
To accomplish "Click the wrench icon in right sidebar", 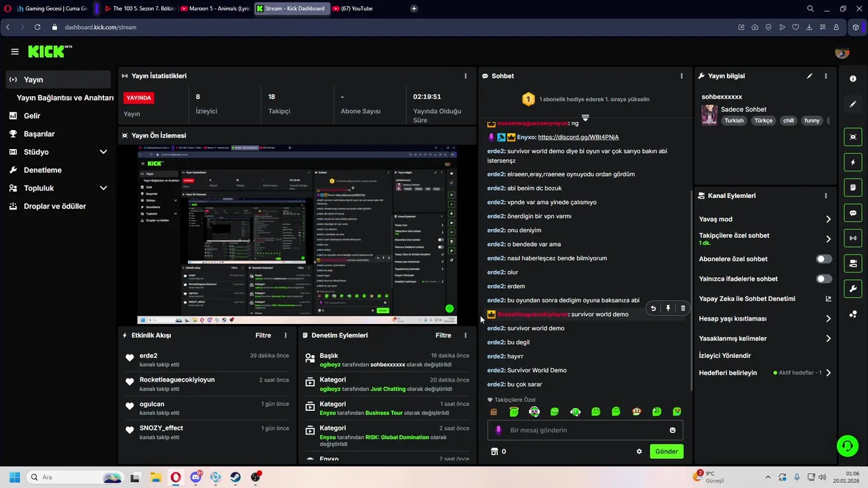I will [853, 289].
